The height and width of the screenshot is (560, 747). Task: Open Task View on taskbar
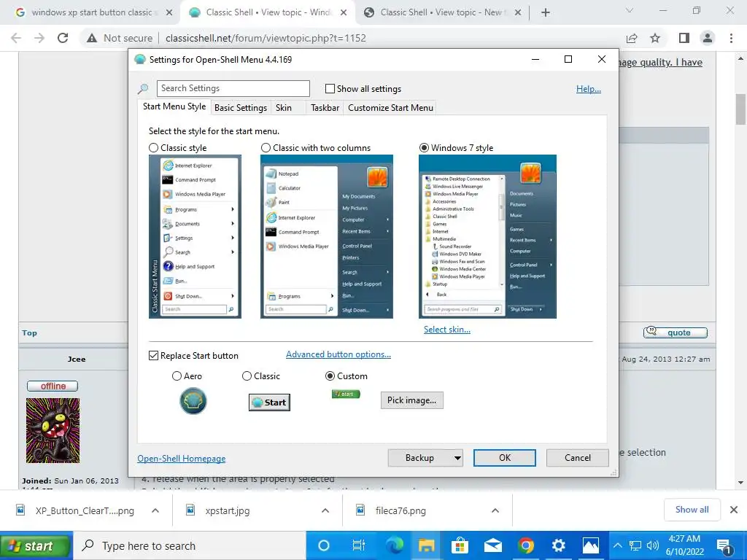[358, 545]
